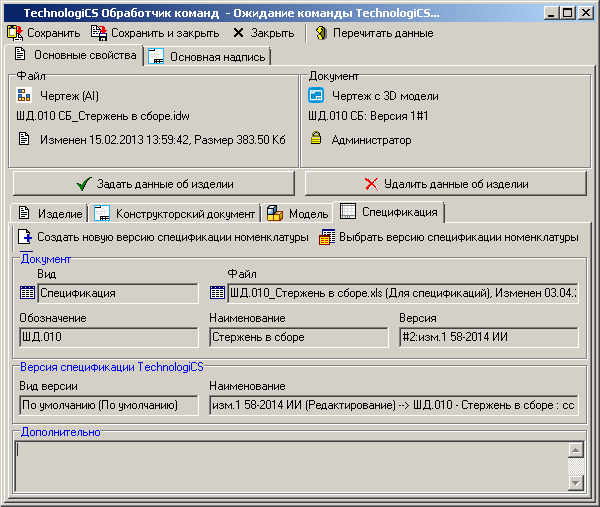Image resolution: width=600 pixels, height=507 pixels.
Task: Select the Спецификация tab
Action: tap(390, 212)
